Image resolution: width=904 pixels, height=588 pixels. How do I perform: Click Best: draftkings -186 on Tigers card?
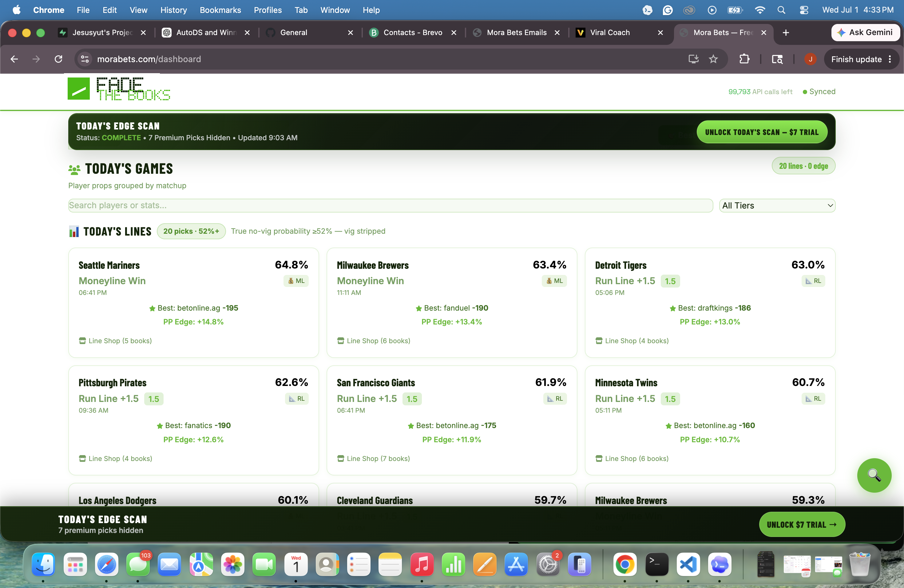click(710, 308)
